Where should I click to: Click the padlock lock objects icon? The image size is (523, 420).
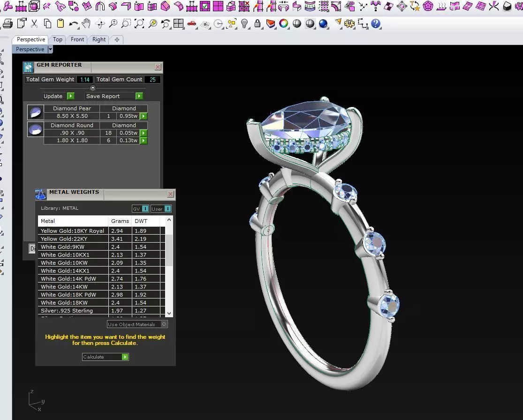coord(257,23)
